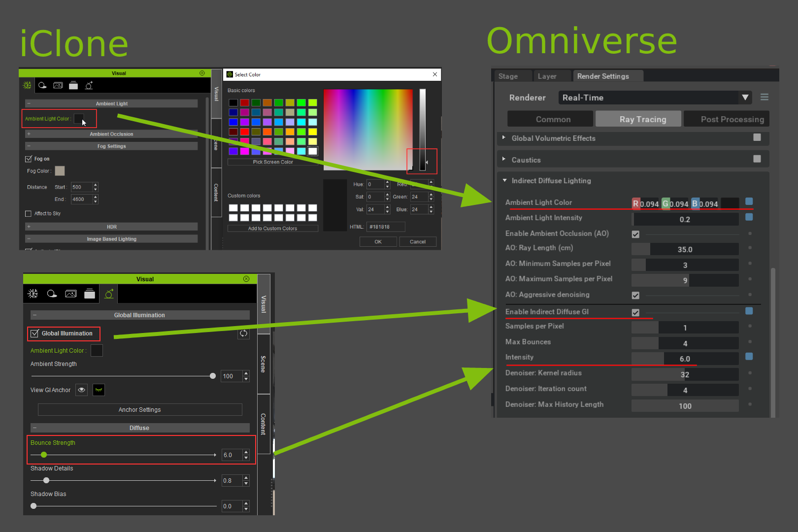Viewport: 798px width, 532px height.
Task: Expand the HDR section header
Action: coord(111,227)
